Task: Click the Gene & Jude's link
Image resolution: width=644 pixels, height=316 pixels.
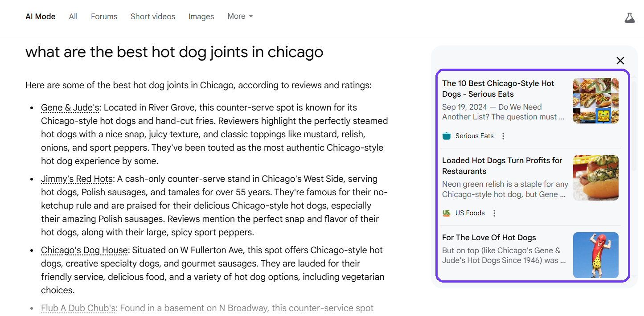Action: coord(70,107)
